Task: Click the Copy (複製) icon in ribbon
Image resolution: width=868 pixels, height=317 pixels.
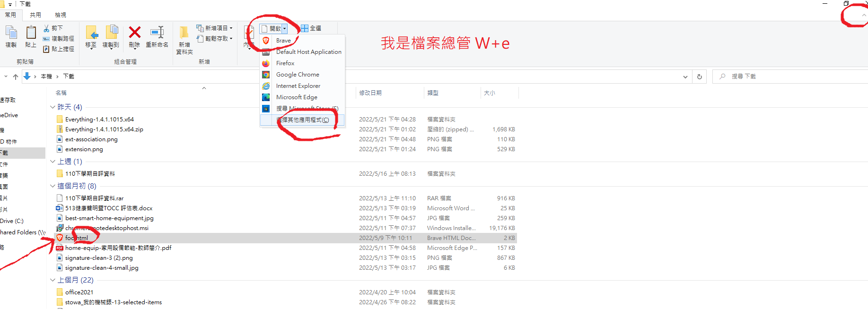Action: [11, 33]
